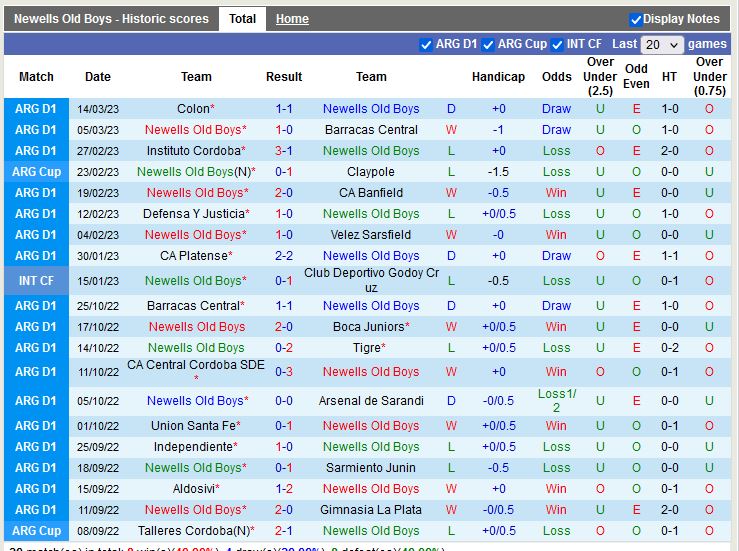The height and width of the screenshot is (551, 739).
Task: Open Aldosivi team link
Action: click(196, 489)
